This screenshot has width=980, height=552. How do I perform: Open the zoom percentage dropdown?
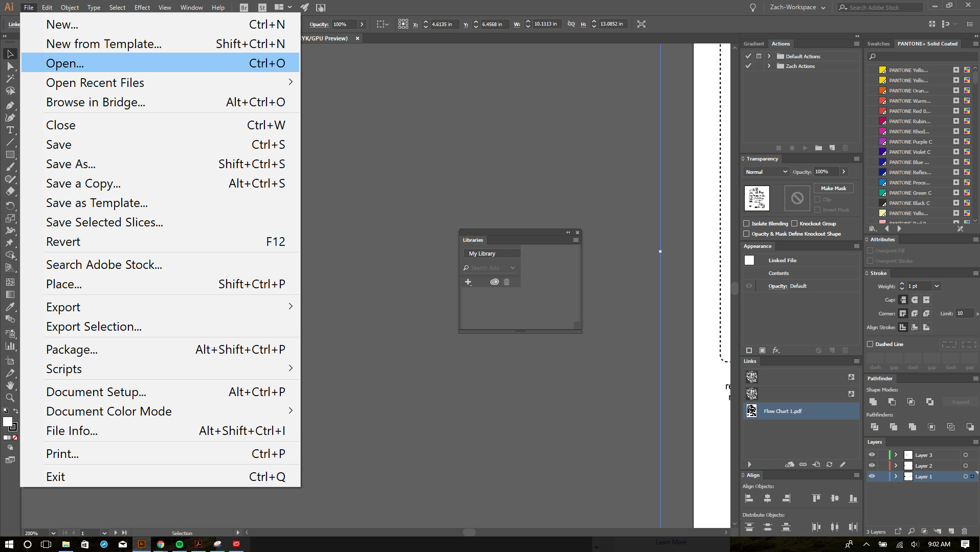tap(53, 533)
